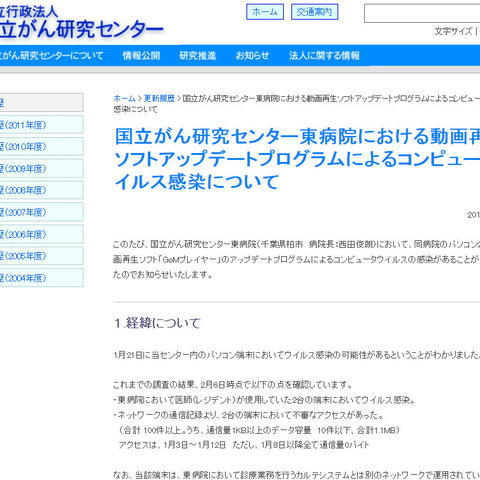
Task: Open 法人に関する情報 in the navigation bar
Action: [324, 55]
